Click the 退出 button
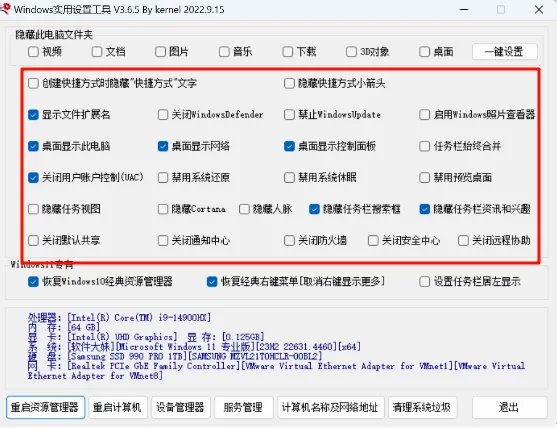The image size is (557, 428). (x=509, y=407)
